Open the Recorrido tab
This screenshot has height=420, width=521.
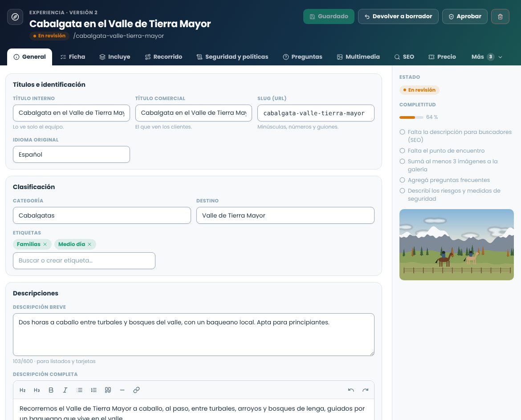tap(163, 57)
